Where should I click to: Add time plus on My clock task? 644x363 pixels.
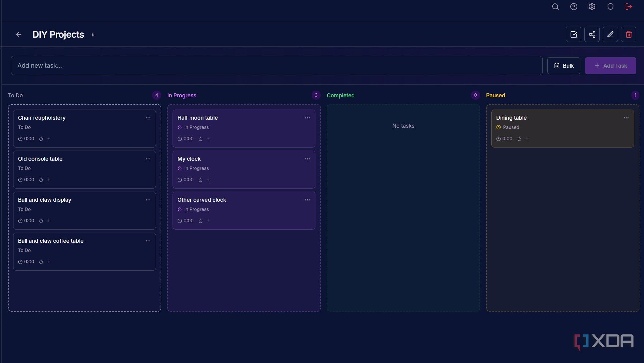pos(208,180)
